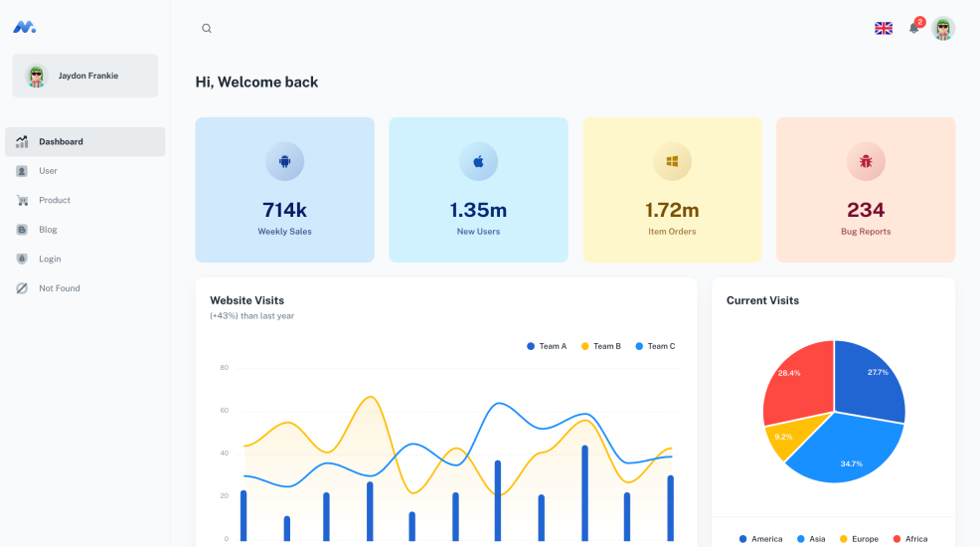Open the account avatar menu in header

pyautogui.click(x=943, y=28)
